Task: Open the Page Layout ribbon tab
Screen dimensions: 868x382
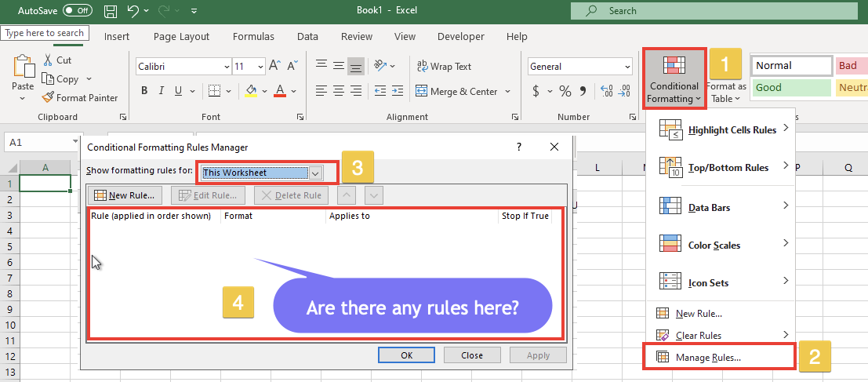Action: point(181,36)
